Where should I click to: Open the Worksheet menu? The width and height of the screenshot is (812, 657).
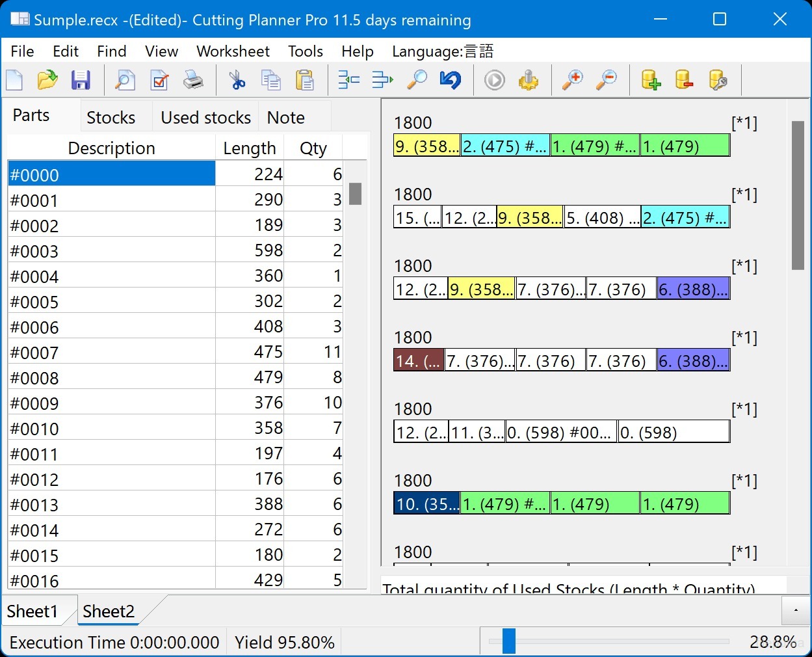pos(233,51)
